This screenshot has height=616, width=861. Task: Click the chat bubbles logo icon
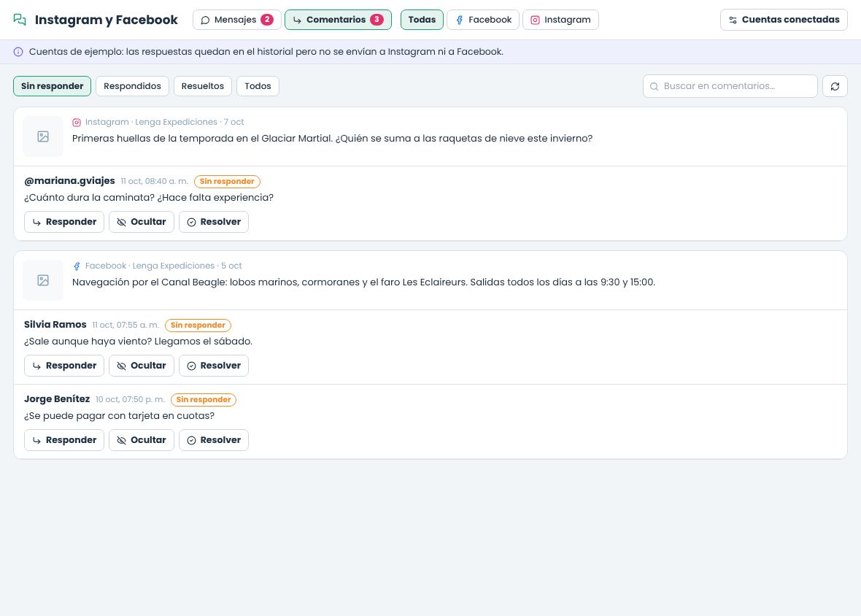click(20, 20)
